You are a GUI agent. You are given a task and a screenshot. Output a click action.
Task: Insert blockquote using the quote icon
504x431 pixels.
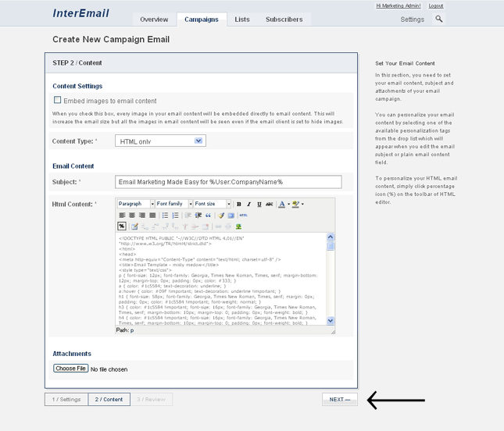(x=209, y=215)
